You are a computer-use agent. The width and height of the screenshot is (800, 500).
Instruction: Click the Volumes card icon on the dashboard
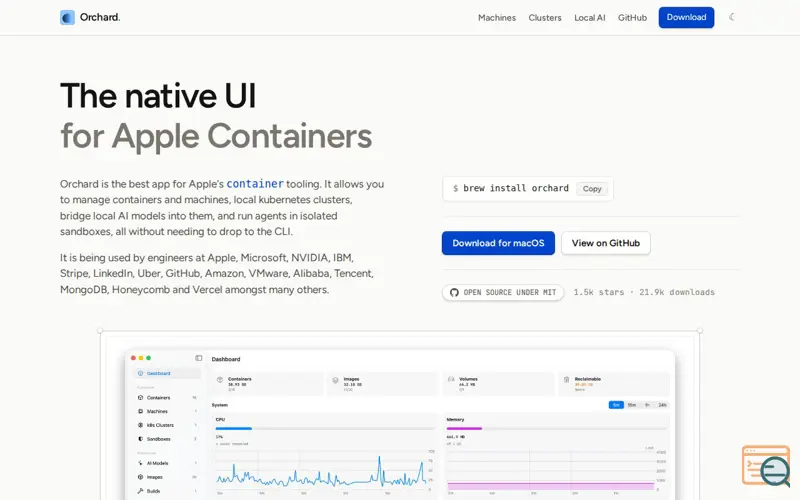[451, 380]
